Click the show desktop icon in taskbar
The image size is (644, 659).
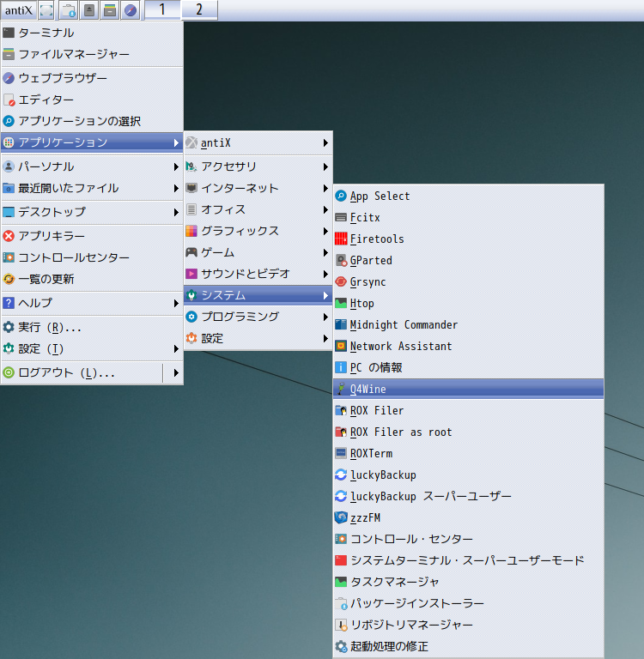(46, 10)
